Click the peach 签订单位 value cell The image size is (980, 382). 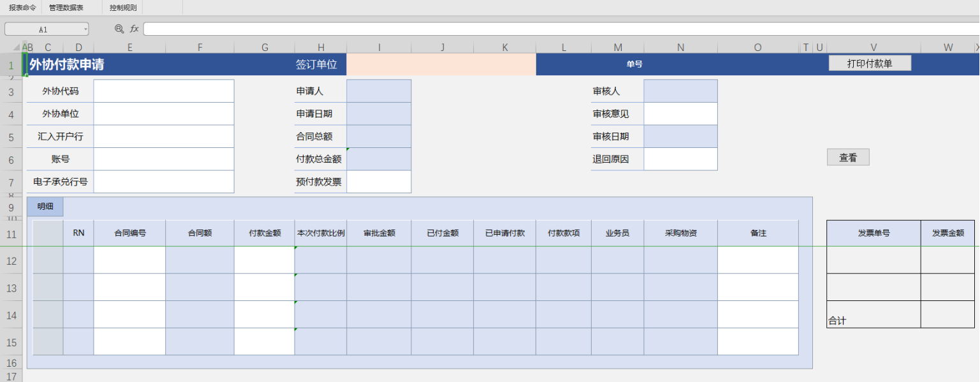coord(441,64)
